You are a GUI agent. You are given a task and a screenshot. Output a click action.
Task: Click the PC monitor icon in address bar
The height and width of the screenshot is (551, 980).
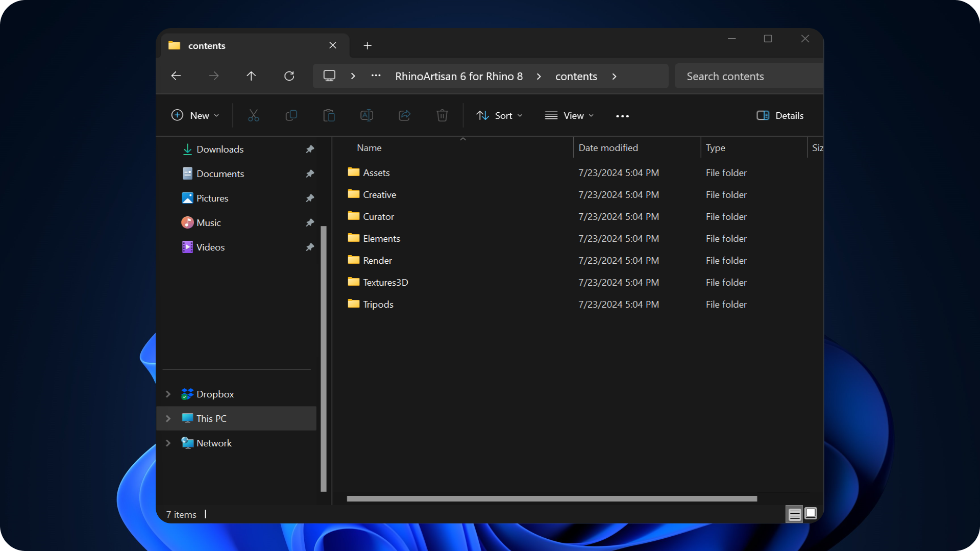click(329, 76)
